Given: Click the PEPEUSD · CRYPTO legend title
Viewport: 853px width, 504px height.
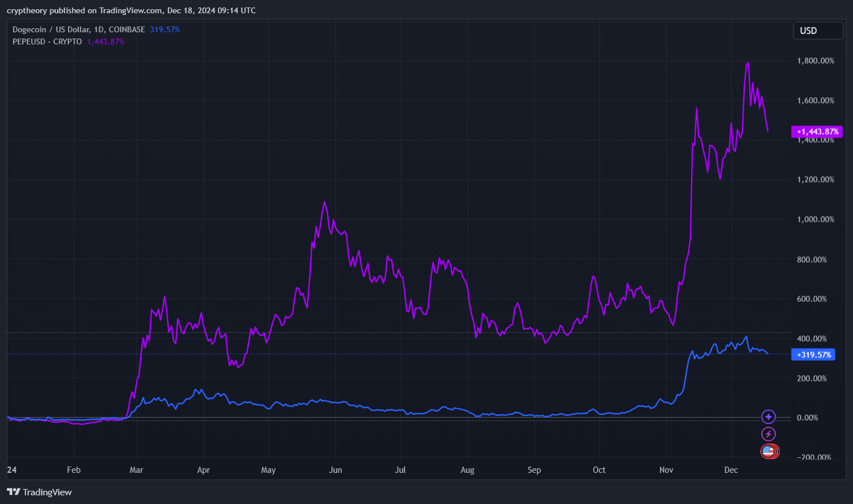Looking at the screenshot, I should (47, 41).
